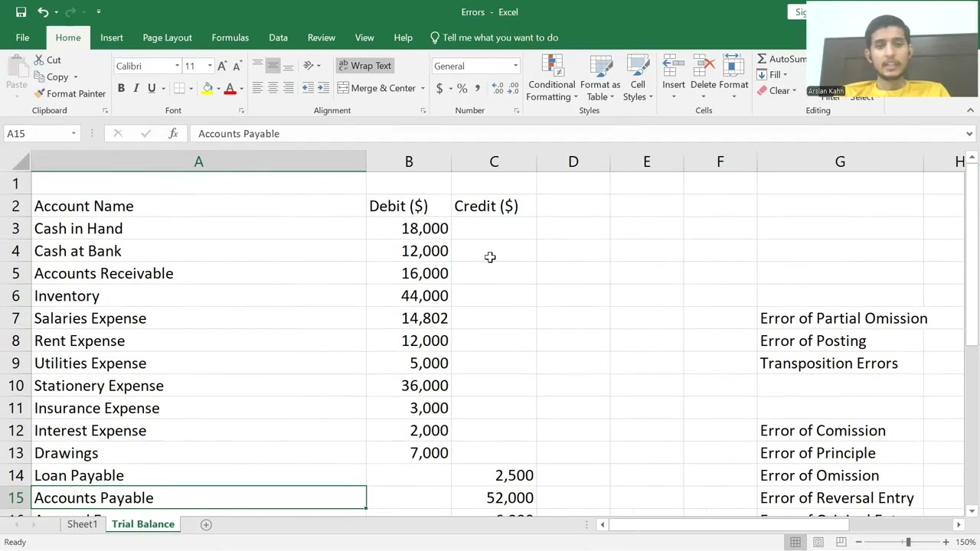The image size is (980, 551).
Task: Toggle bold formatting
Action: [121, 89]
